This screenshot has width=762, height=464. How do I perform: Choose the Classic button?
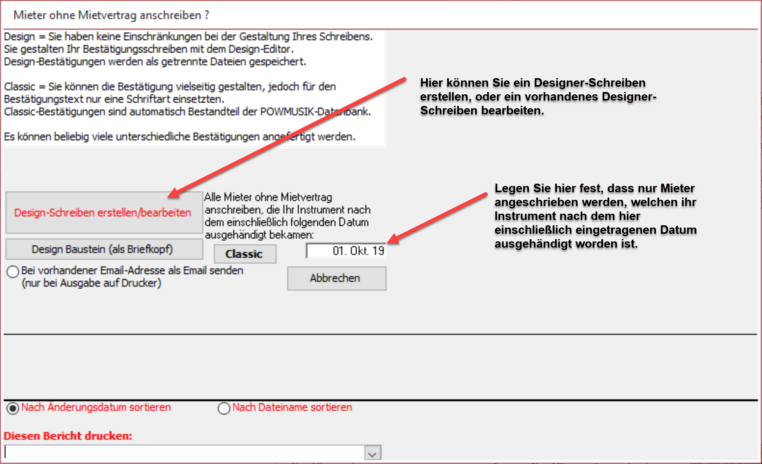tap(244, 254)
